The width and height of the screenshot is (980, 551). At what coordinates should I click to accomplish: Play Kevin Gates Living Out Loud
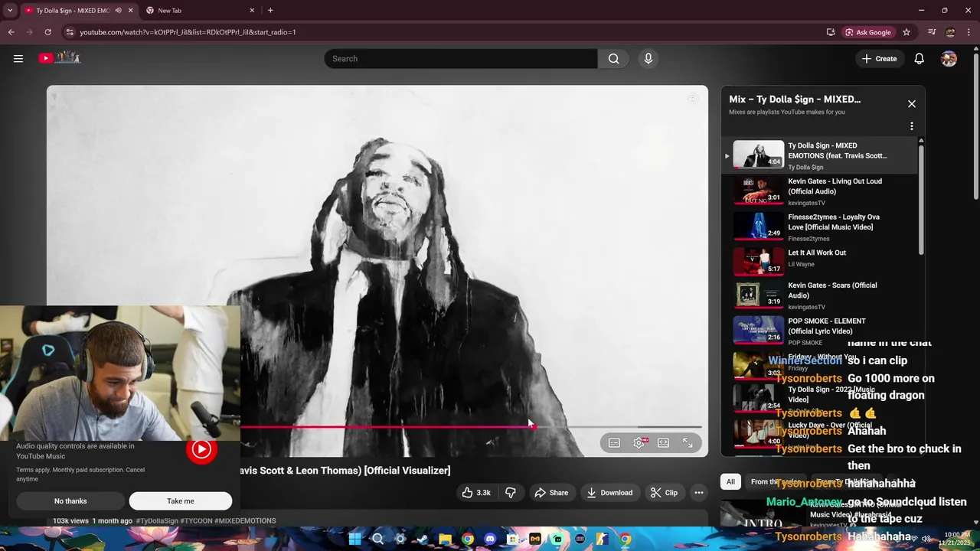(x=819, y=191)
